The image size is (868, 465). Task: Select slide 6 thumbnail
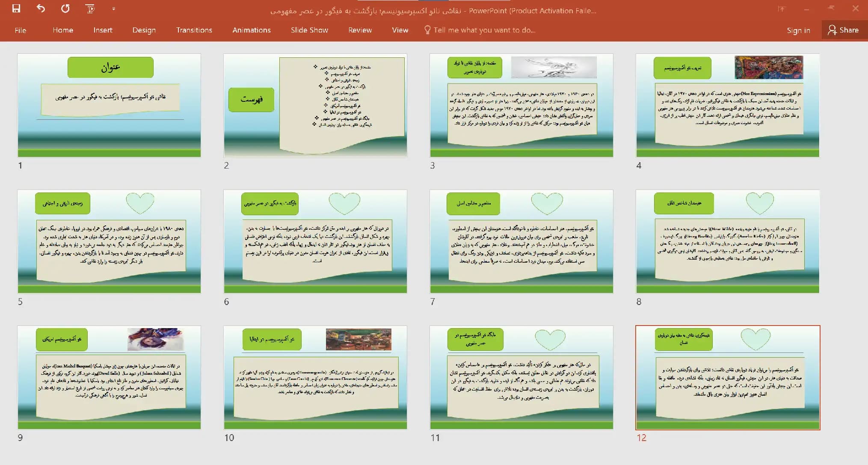[x=315, y=242]
